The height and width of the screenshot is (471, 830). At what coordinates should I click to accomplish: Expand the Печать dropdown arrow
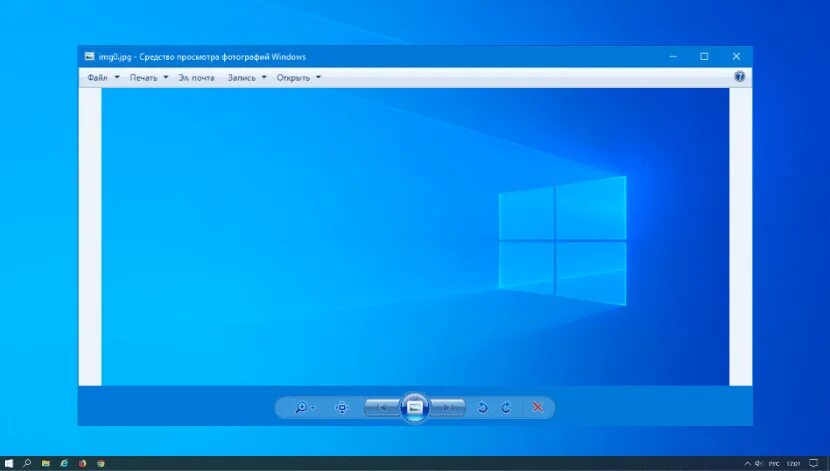point(166,77)
